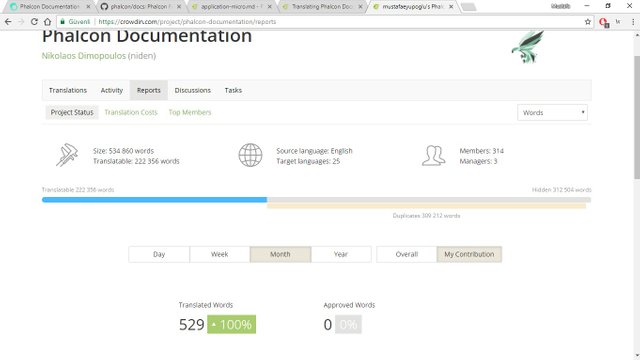Click the gray 0% badge
Image resolution: width=640 pixels, height=360 pixels.
[x=348, y=324]
